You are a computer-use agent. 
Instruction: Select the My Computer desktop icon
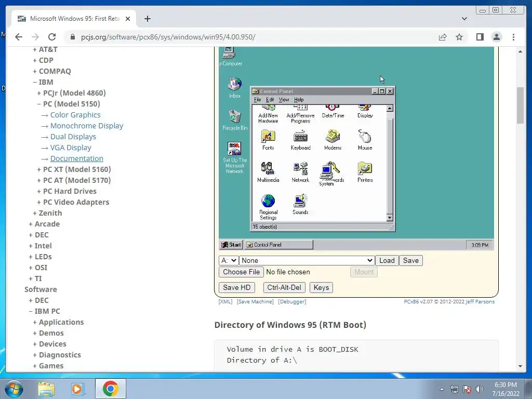point(231,56)
